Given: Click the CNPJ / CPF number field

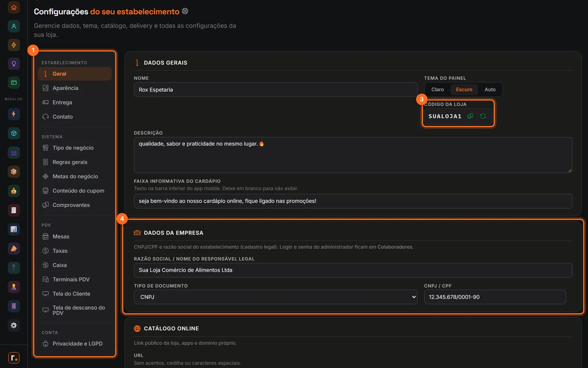Looking at the screenshot, I should pyautogui.click(x=495, y=297).
